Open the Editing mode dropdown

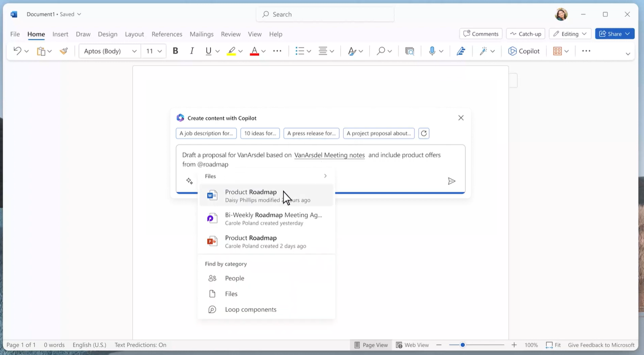coord(570,34)
